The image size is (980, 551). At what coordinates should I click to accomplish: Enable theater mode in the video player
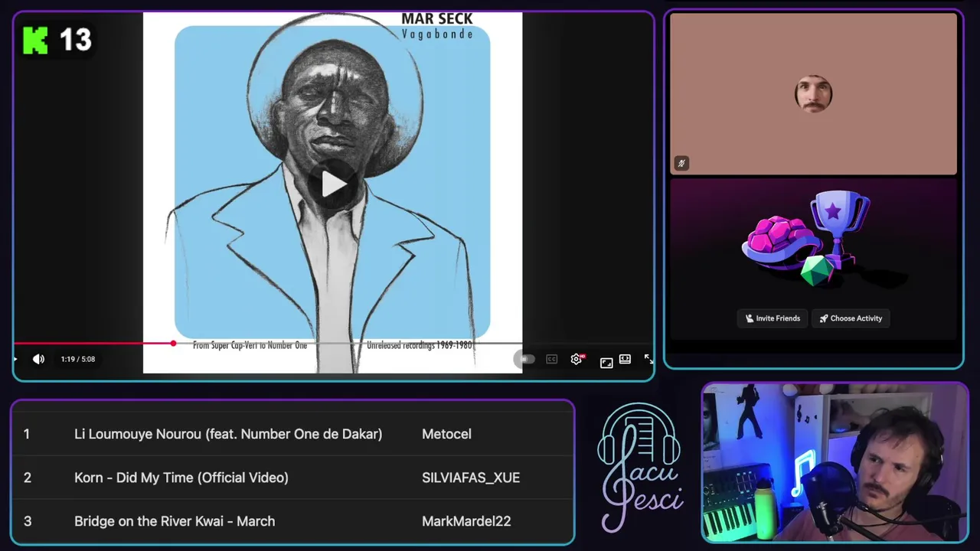tap(625, 359)
